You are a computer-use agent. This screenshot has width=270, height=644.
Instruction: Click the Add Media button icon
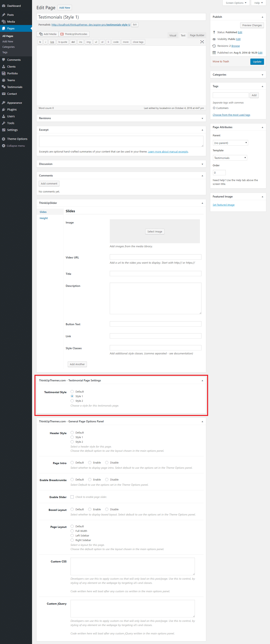click(x=41, y=34)
